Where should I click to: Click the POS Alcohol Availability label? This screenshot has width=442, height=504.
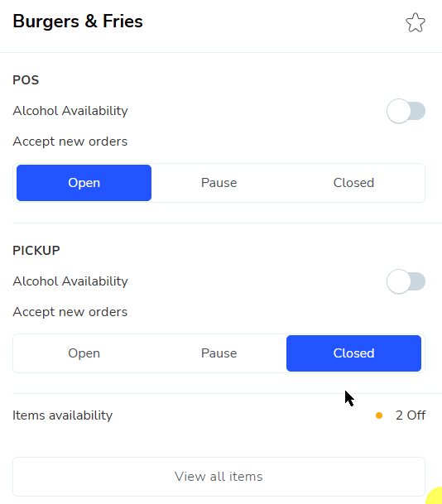click(x=70, y=111)
